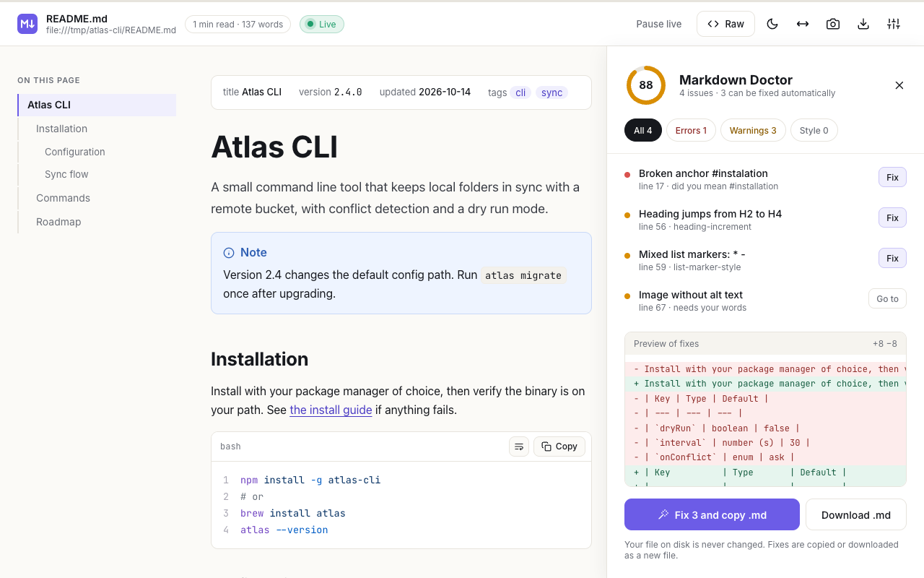Click the download icon in toolbar

click(x=863, y=24)
